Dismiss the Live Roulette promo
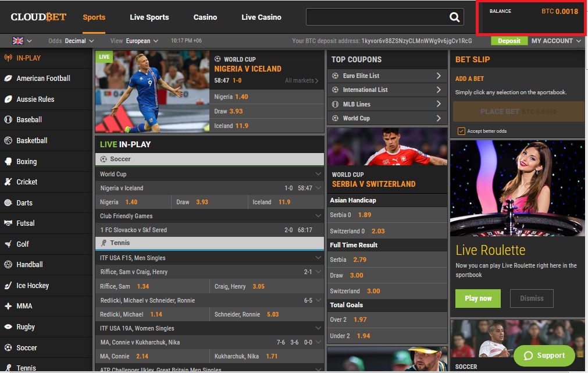The height and width of the screenshot is (373, 588). click(x=532, y=299)
